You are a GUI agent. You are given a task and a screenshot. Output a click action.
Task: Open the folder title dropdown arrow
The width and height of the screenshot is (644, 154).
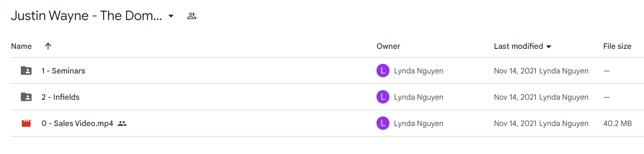171,16
